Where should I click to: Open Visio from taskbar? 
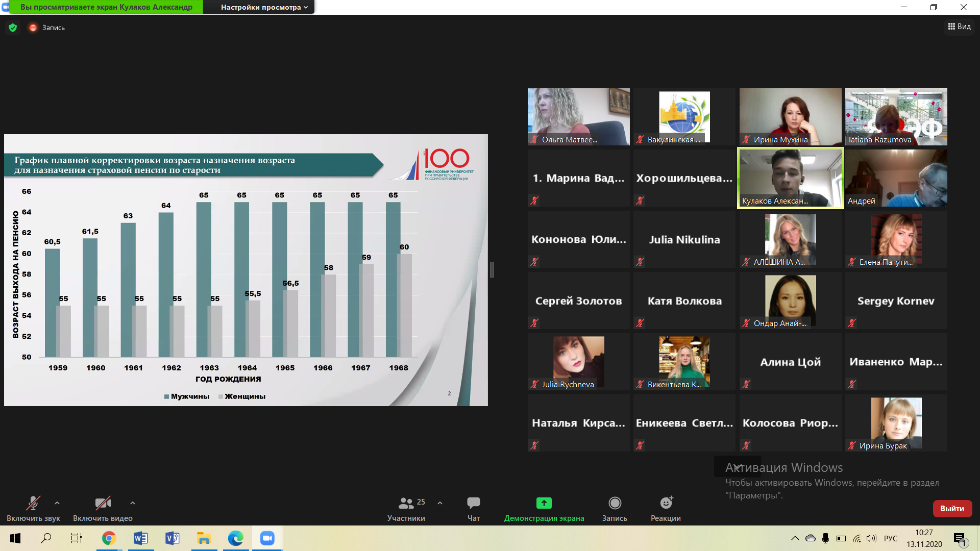click(x=173, y=538)
